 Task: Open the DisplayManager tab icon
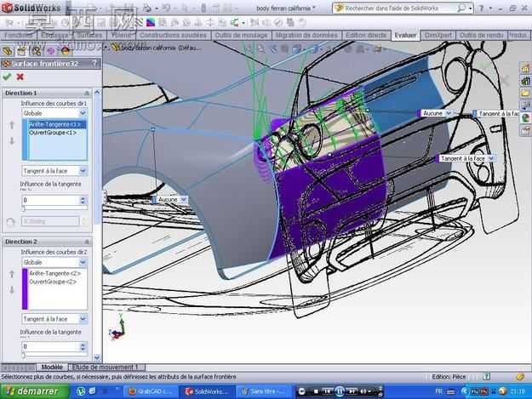click(65, 51)
